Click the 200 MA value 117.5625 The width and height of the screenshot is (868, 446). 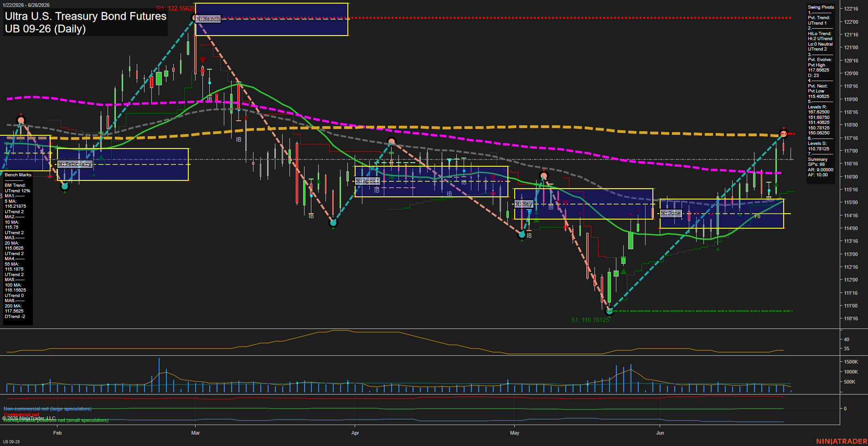(14, 311)
